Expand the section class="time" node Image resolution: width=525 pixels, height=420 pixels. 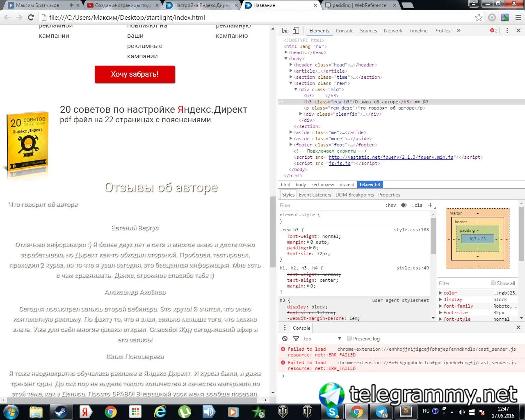(x=291, y=77)
